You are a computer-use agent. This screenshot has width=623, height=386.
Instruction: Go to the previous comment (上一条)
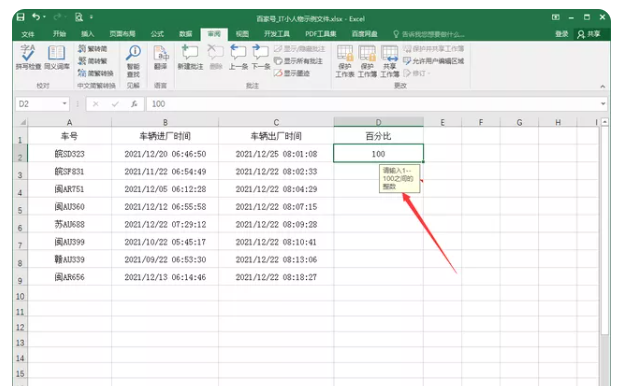point(238,57)
